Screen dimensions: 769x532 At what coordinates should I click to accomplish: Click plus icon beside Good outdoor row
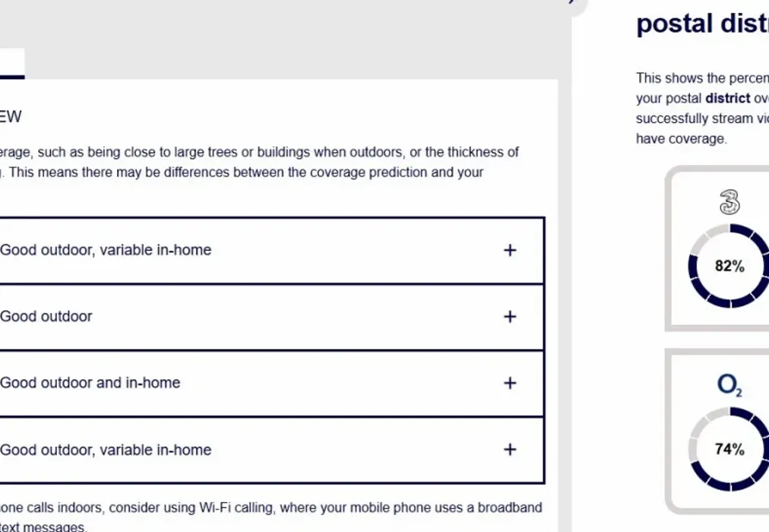(x=510, y=316)
